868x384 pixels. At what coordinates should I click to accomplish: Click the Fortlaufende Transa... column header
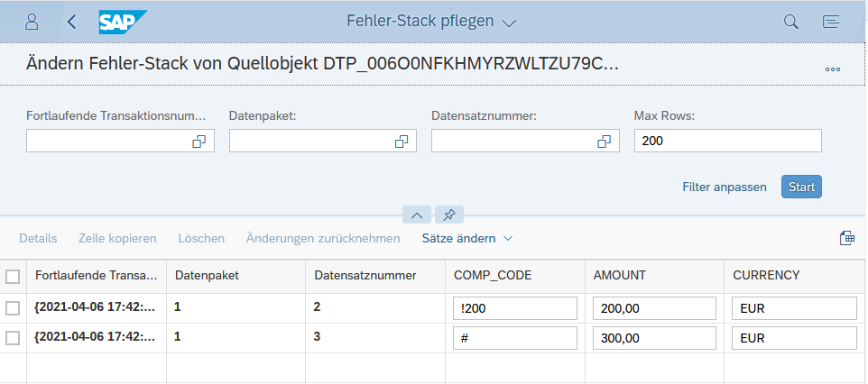97,276
